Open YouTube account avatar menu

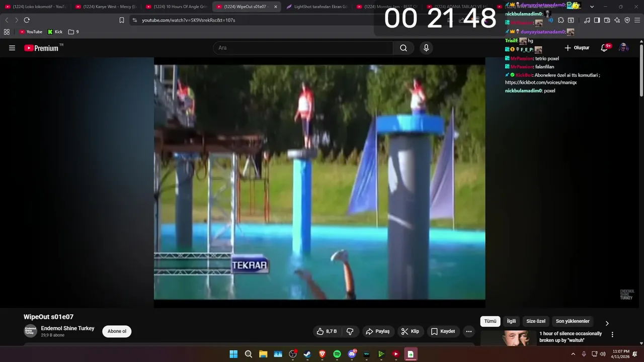[623, 48]
